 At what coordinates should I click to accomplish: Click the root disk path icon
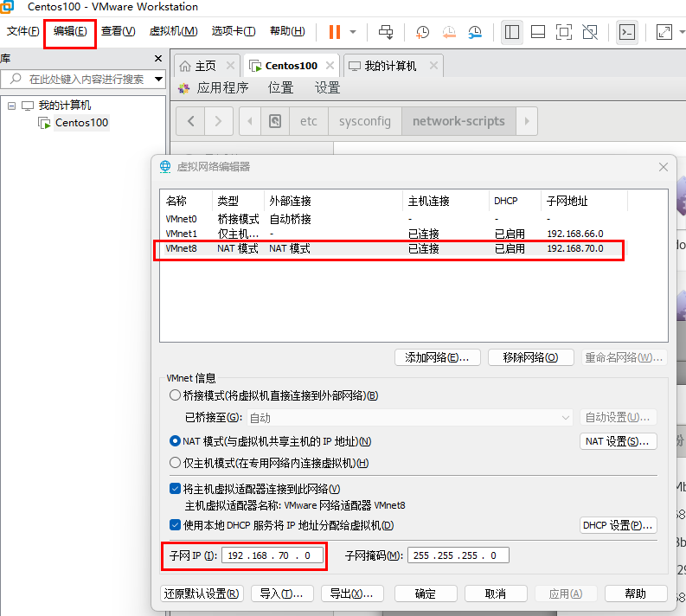[x=275, y=121]
